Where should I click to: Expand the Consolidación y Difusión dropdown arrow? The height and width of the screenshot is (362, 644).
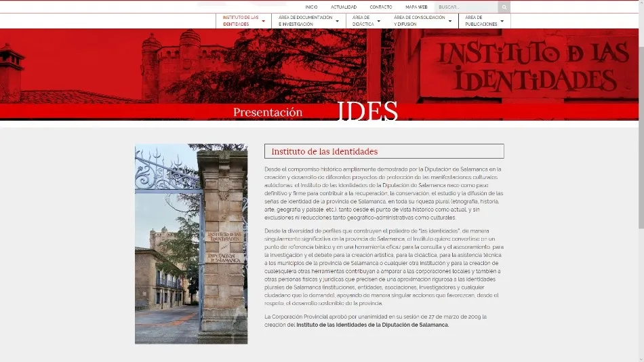click(x=450, y=21)
